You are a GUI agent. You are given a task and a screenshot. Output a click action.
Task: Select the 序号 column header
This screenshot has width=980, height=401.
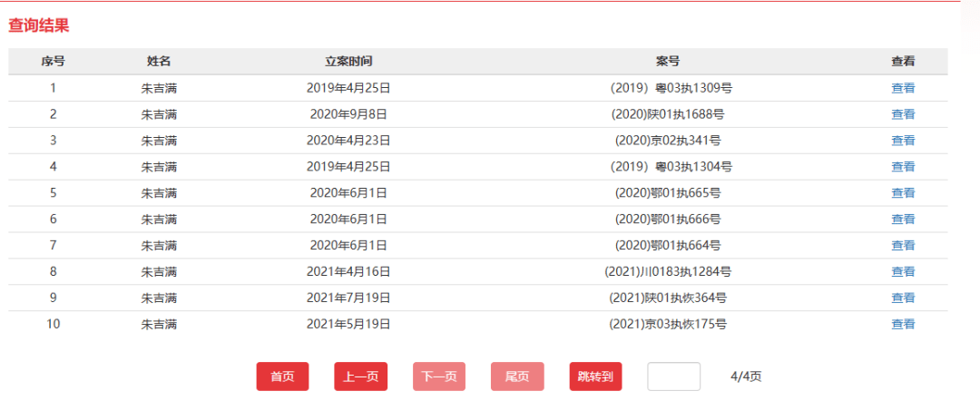[53, 62]
